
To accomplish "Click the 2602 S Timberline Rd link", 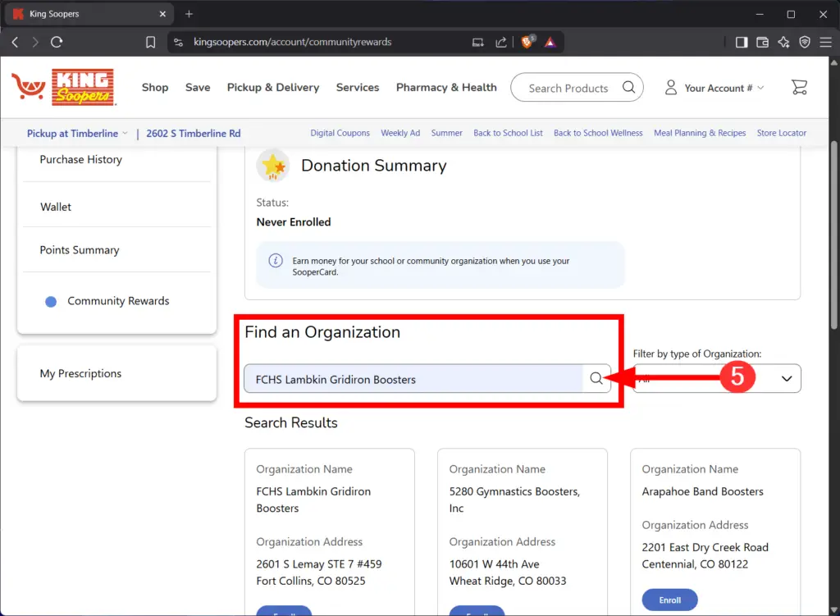I will [x=194, y=134].
